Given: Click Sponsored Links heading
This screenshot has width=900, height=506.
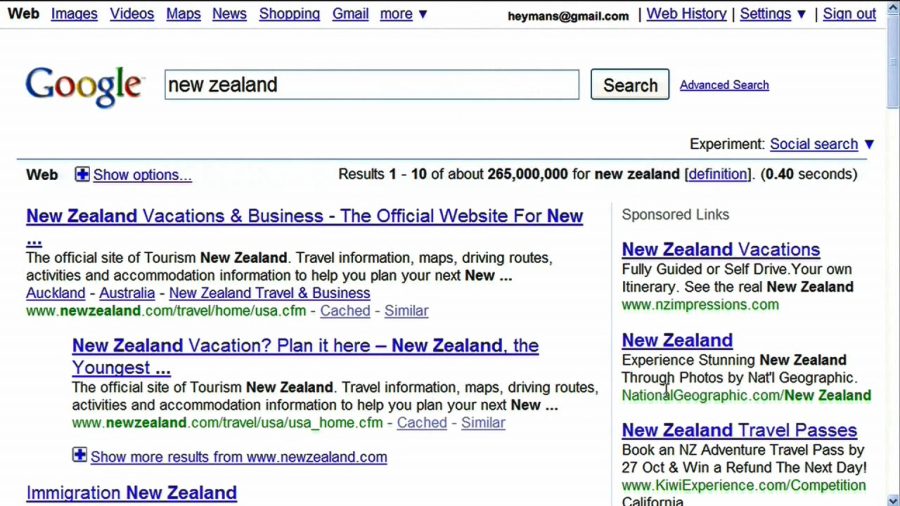Looking at the screenshot, I should coord(676,215).
